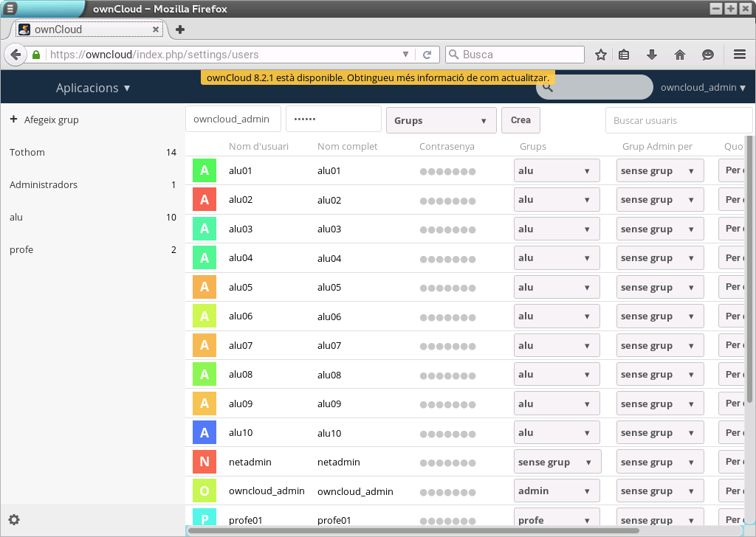Viewport: 756px width, 537px height.
Task: Click the bookmark star icon
Action: click(x=601, y=55)
